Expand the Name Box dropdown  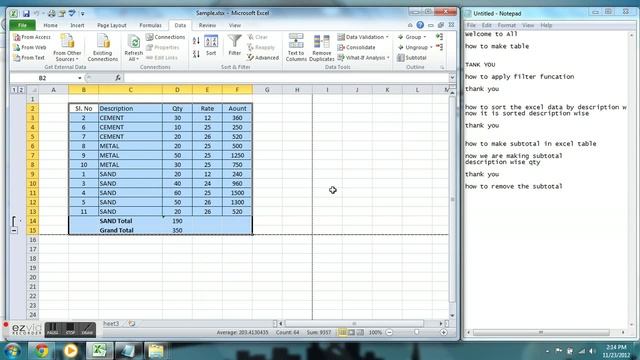pyautogui.click(x=80, y=78)
